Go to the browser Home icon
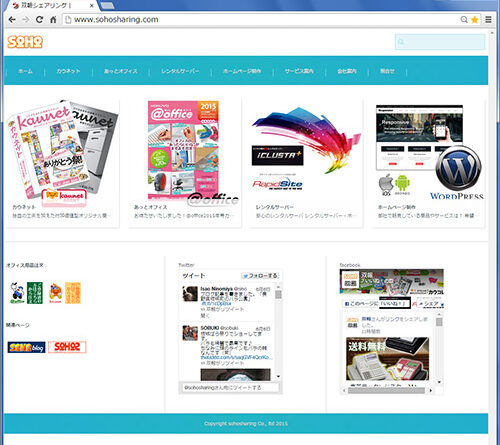Screen dimensions: 500x445 click(53, 20)
